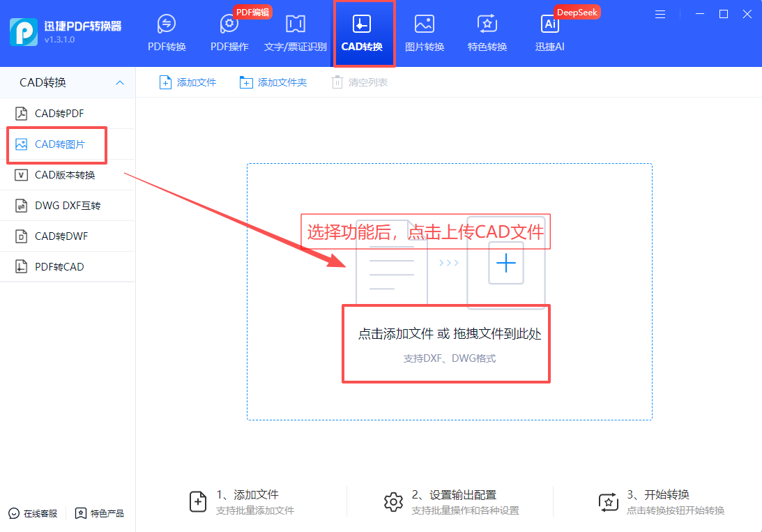Open the PDF转换 feature icon
Screen dimensions: 762x532
click(x=166, y=31)
